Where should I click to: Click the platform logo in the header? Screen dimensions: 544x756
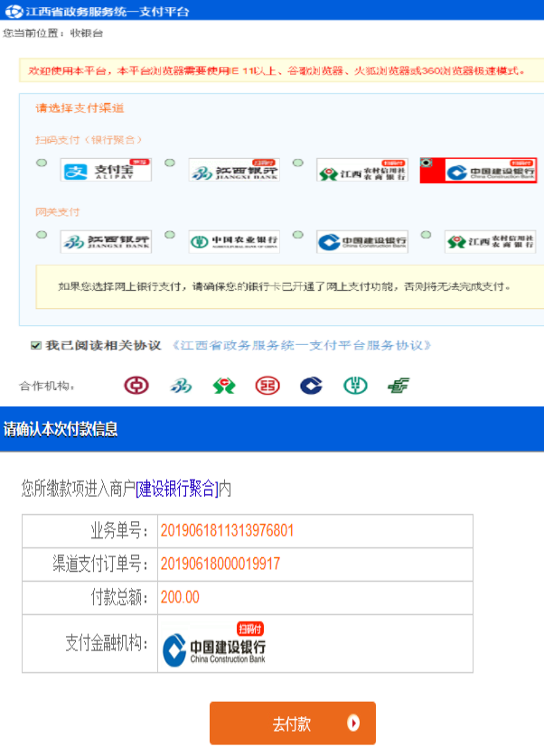(14, 11)
